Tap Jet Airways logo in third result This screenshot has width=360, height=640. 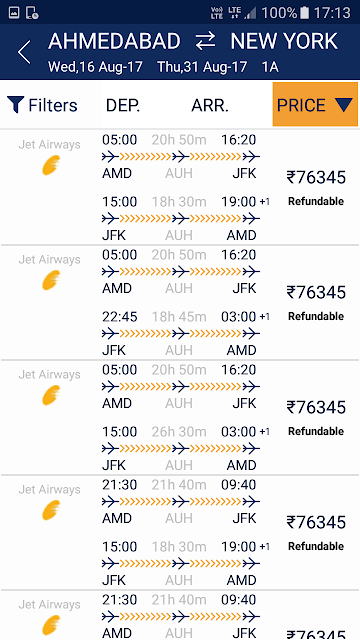(51, 396)
